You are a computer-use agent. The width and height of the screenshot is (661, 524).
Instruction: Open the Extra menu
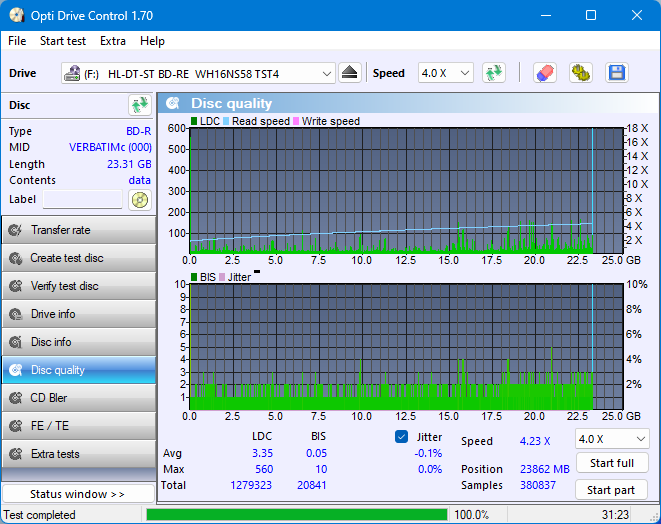pos(113,41)
